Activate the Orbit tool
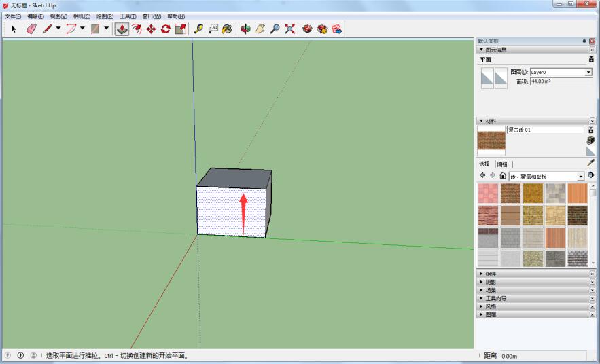 point(246,29)
